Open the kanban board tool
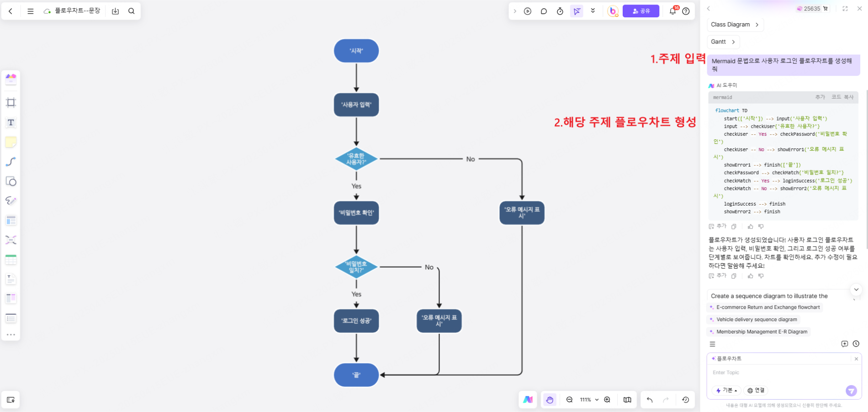868x412 pixels. (11, 298)
